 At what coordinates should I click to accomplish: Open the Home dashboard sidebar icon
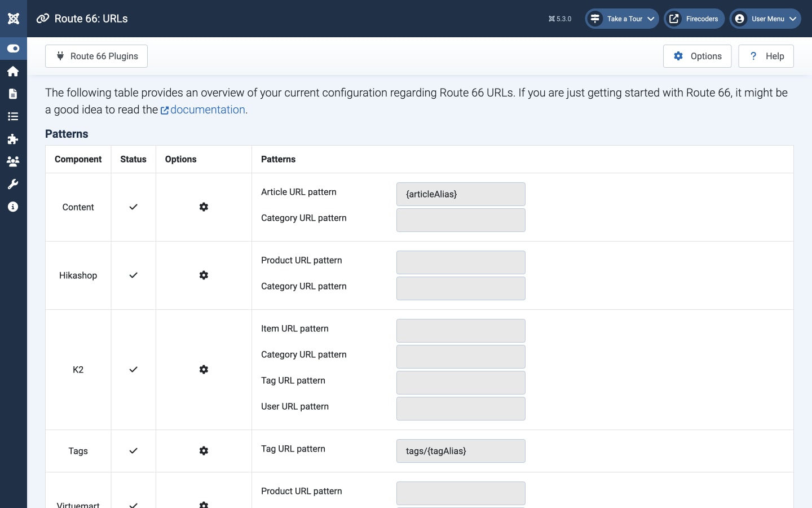tap(13, 71)
